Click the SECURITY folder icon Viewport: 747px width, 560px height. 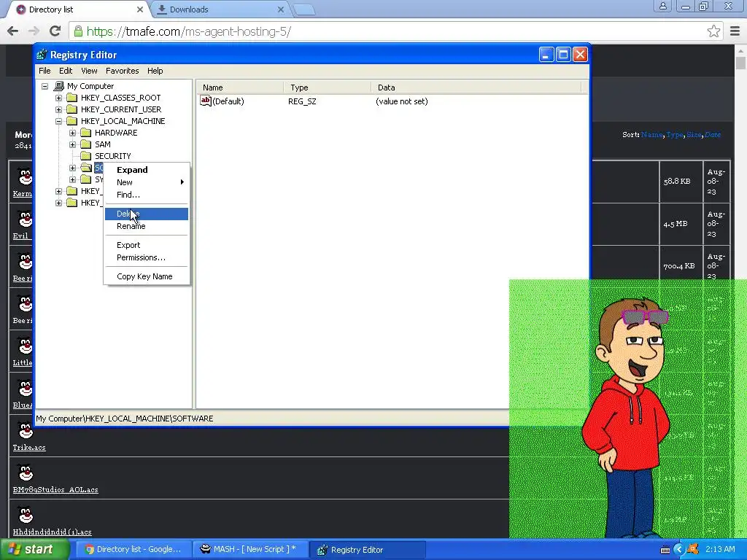click(x=86, y=156)
